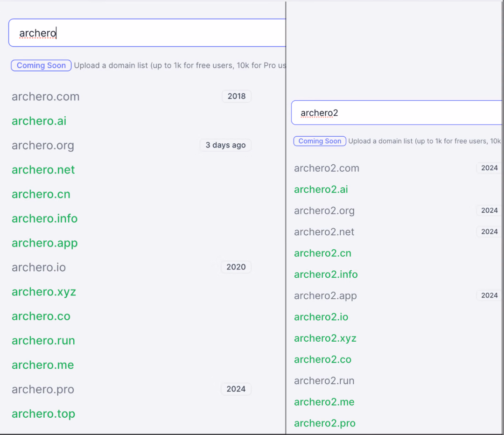Open the available domain archero.me
The image size is (504, 435).
coord(43,365)
